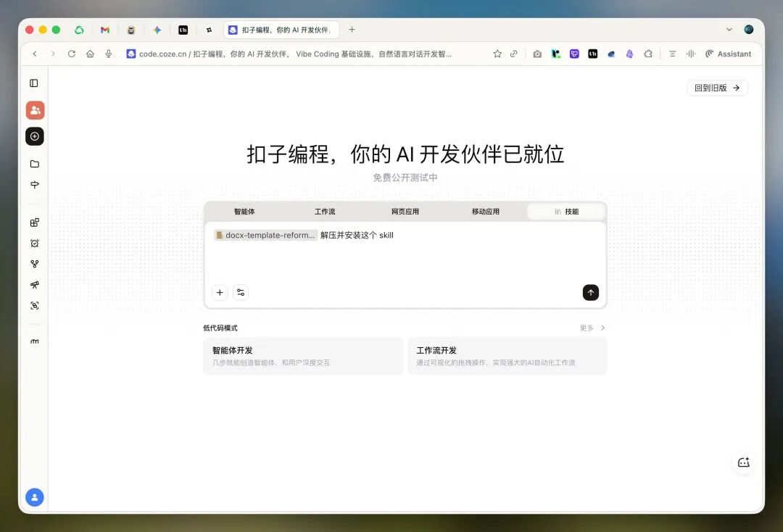Click the plus attachment button in prompt box
This screenshot has height=532, width=783.
tap(220, 292)
